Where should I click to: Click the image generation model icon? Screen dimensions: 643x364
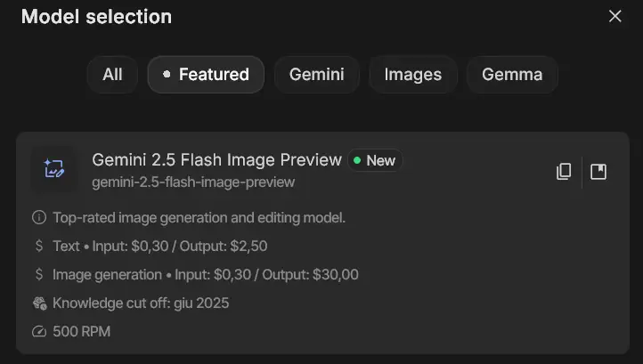point(54,169)
